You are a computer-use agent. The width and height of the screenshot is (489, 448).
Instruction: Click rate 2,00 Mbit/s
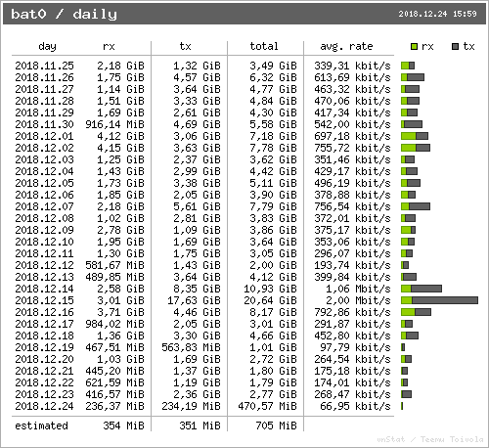coord(358,300)
